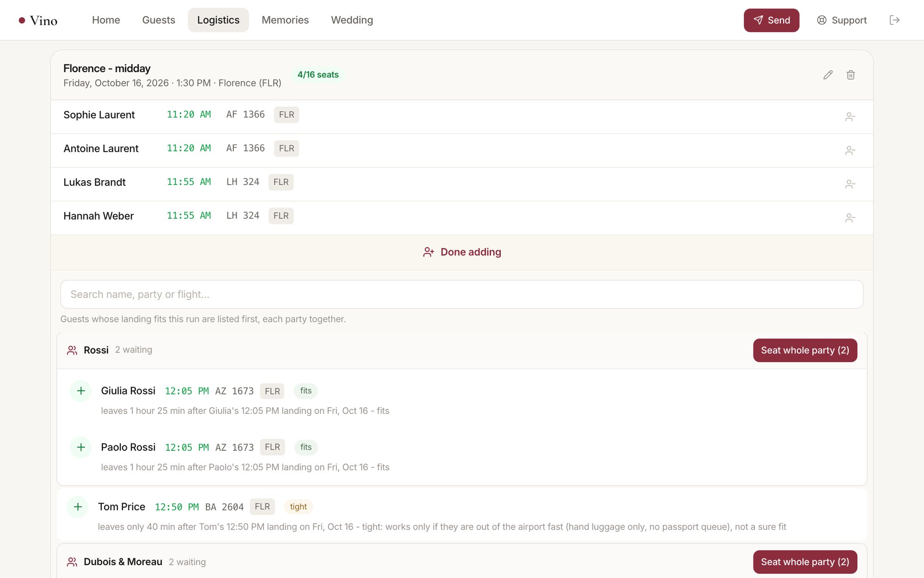Remove Sophie Laurent from the run

pyautogui.click(x=850, y=117)
